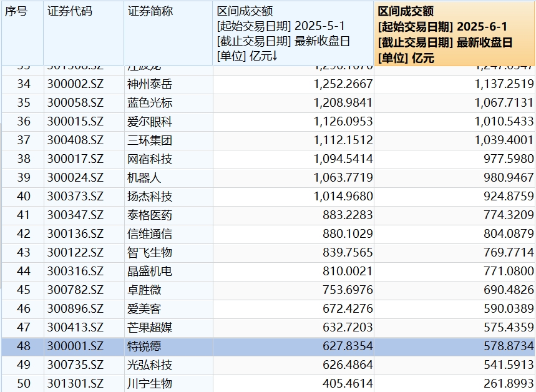536x392 pixels.
Task: Click value 1,010.5433
Action: coord(504,122)
